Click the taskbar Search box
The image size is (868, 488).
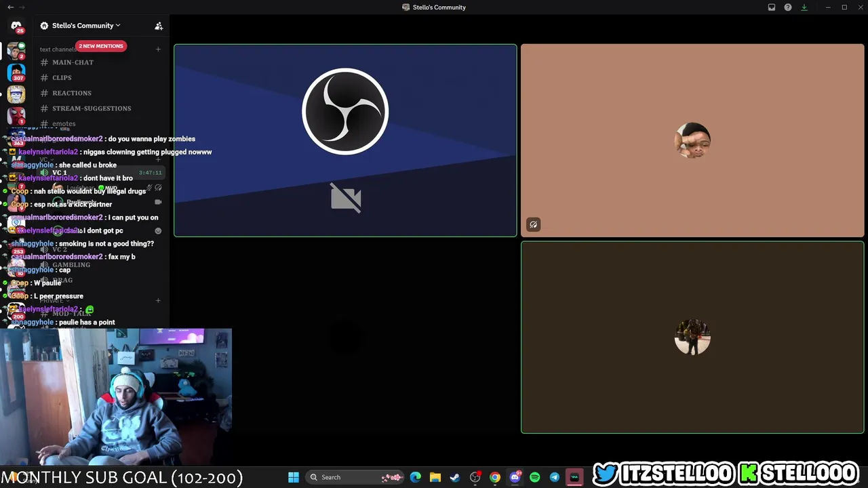pyautogui.click(x=355, y=477)
